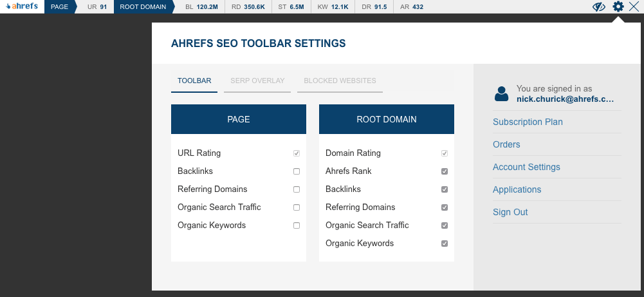Click the AR 432 metric

[412, 7]
